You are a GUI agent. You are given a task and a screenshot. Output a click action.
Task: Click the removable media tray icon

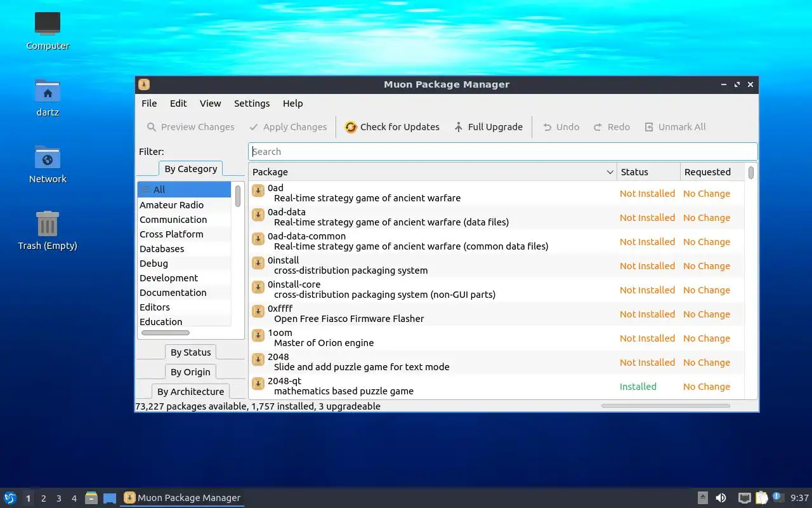703,498
